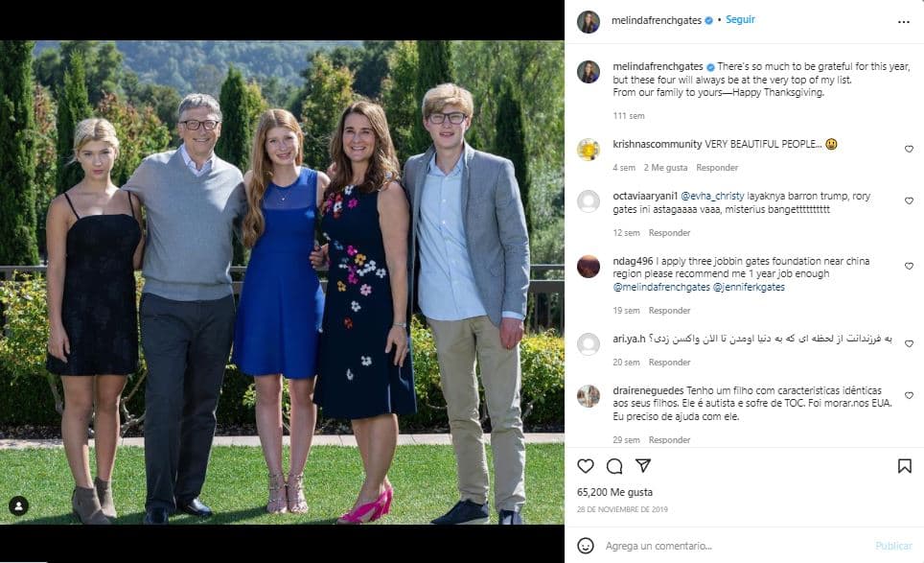
Task: Show tagged people icon on the photo
Action: point(18,505)
